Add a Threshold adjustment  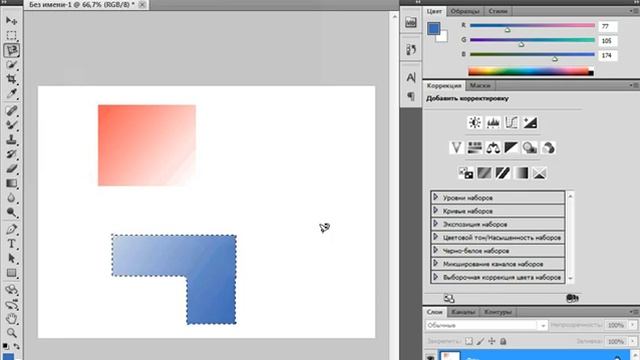pyautogui.click(x=502, y=173)
